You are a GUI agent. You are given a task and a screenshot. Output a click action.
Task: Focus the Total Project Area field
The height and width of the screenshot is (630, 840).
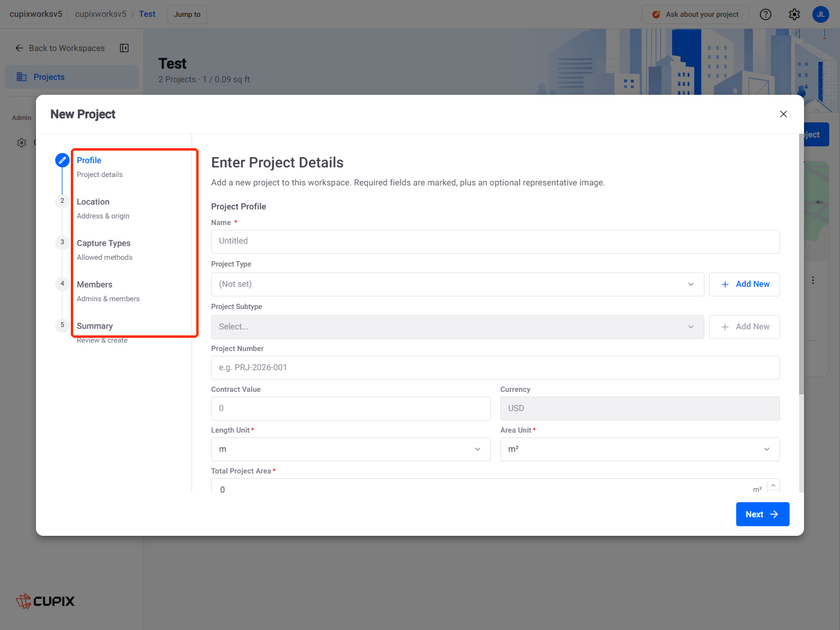[x=489, y=486]
